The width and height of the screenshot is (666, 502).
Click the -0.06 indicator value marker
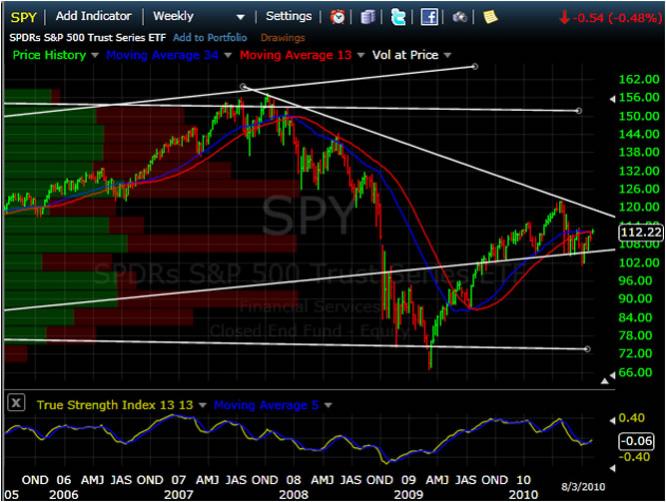click(636, 441)
